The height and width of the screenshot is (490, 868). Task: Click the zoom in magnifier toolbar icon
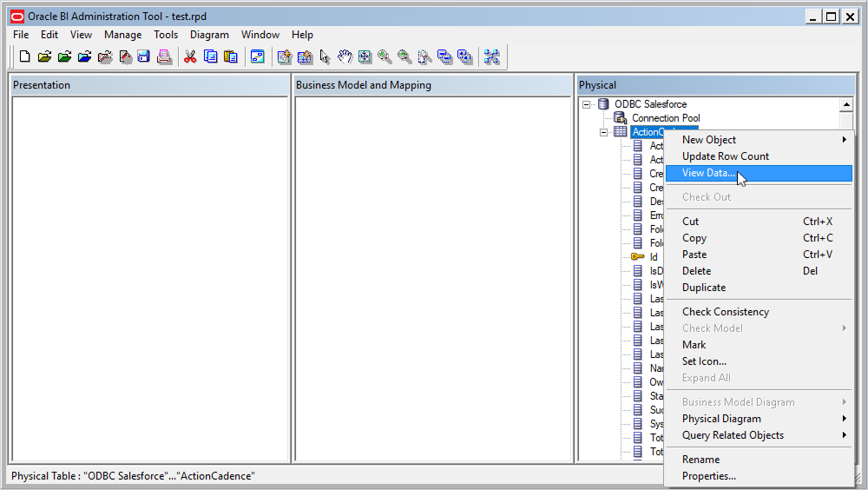(x=385, y=56)
